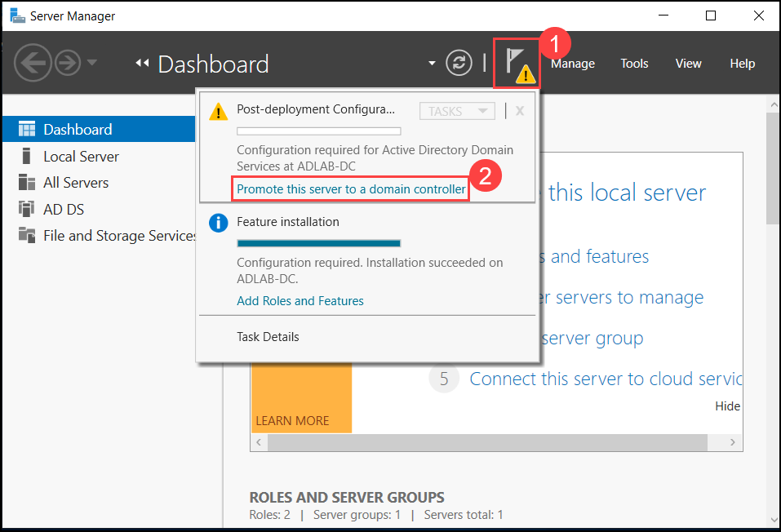
Task: Click the double-arrow breadcrumb before Dashboard
Action: (x=142, y=63)
